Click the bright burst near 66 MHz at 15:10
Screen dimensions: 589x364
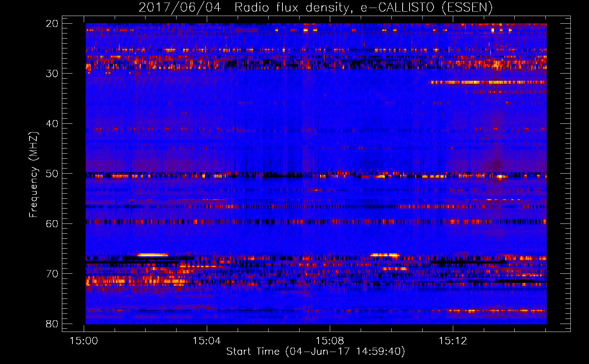click(385, 255)
